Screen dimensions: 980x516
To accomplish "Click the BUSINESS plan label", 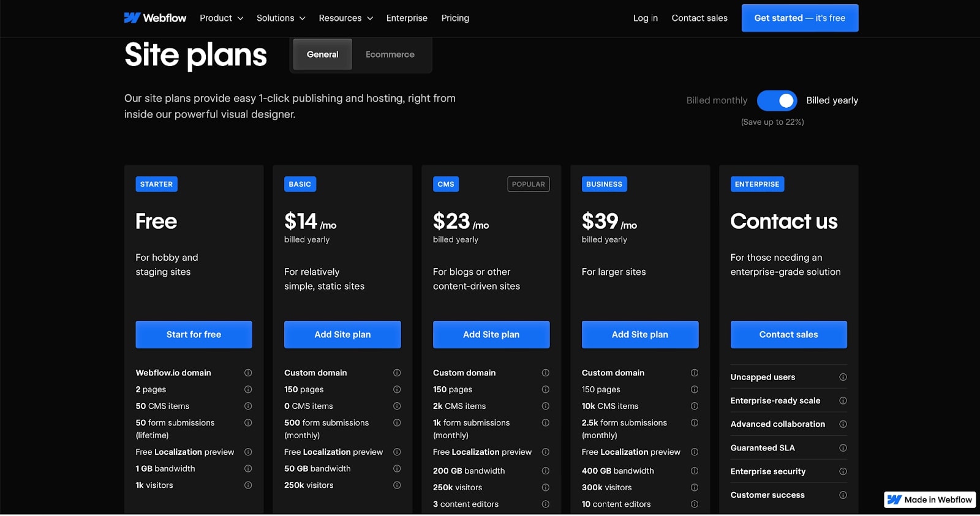I will pyautogui.click(x=604, y=184).
